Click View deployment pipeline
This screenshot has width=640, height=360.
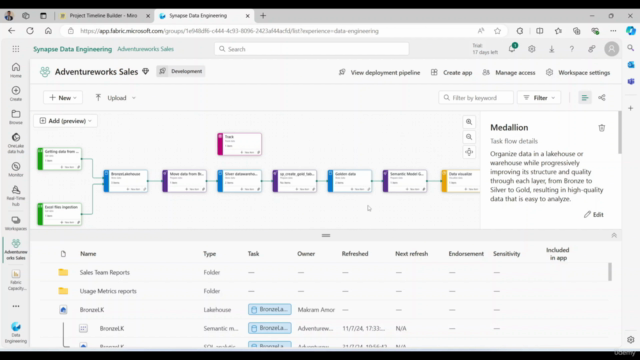pyautogui.click(x=379, y=72)
